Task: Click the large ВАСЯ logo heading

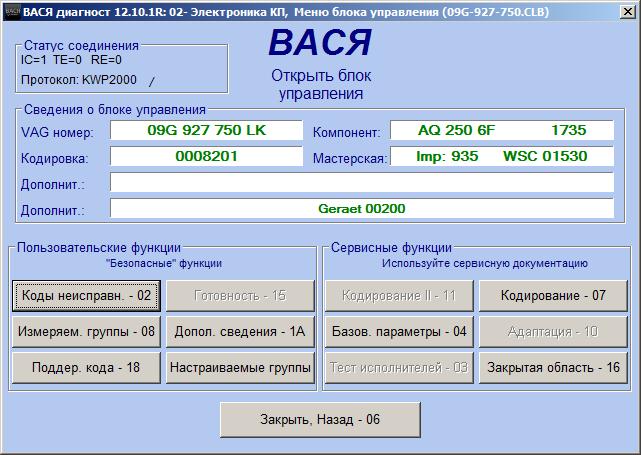Action: point(320,43)
